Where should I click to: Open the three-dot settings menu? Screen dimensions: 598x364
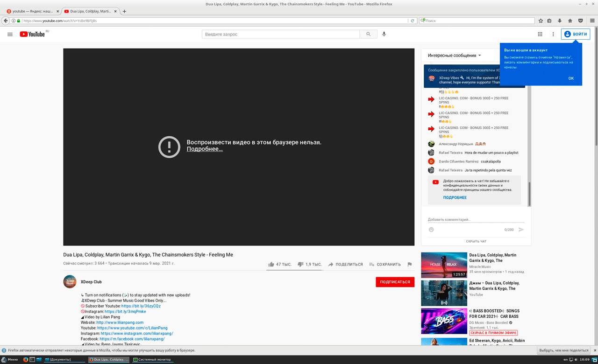(553, 34)
